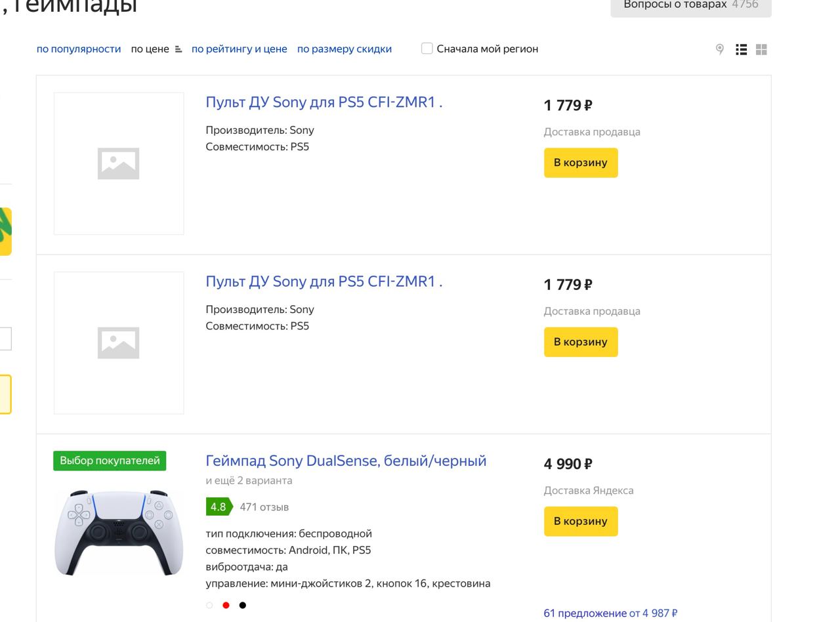The width and height of the screenshot is (840, 622).
Task: Switch to grid view layout icon
Action: [x=761, y=49]
